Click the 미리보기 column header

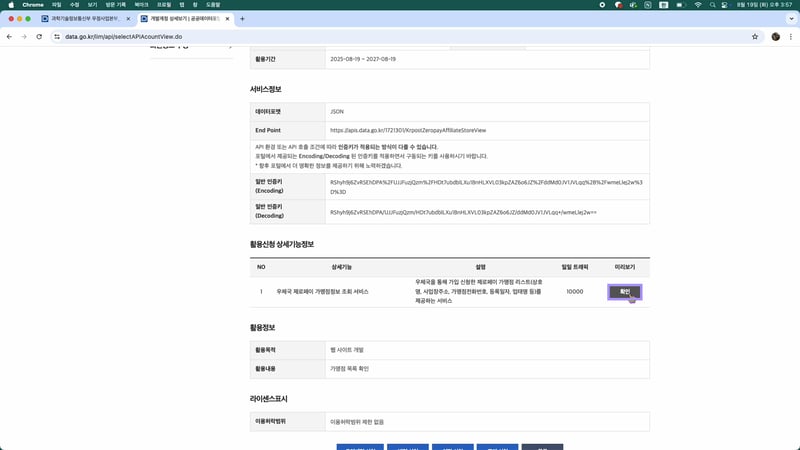pyautogui.click(x=624, y=267)
